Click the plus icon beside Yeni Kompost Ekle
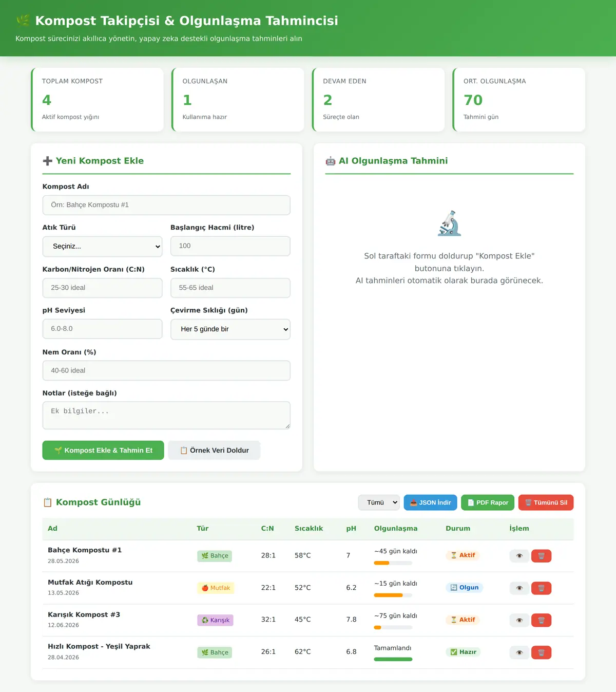This screenshot has height=692, width=616. click(48, 161)
